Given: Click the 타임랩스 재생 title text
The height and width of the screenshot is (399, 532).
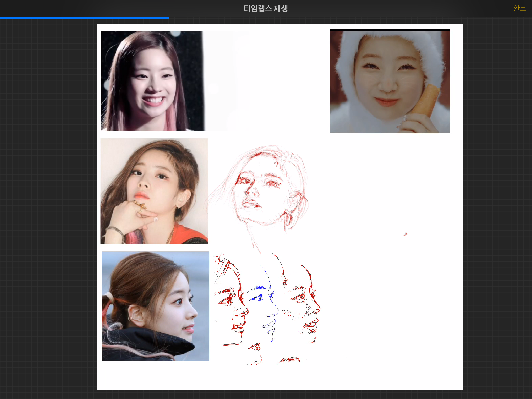Looking at the screenshot, I should pos(266,8).
